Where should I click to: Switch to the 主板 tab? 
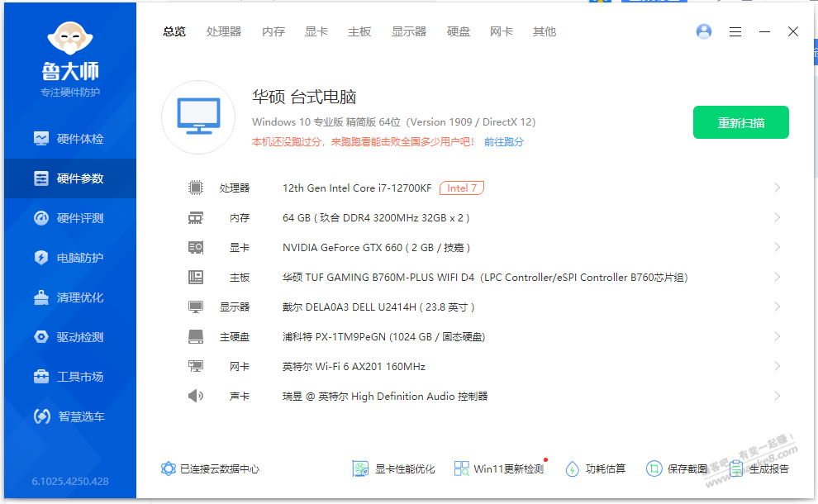click(x=359, y=32)
